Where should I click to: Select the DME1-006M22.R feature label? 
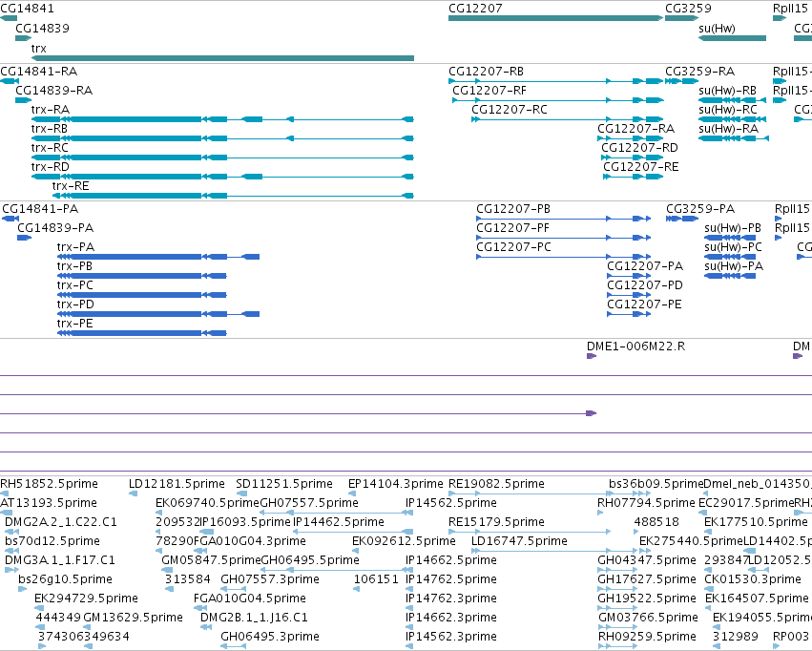click(x=635, y=346)
